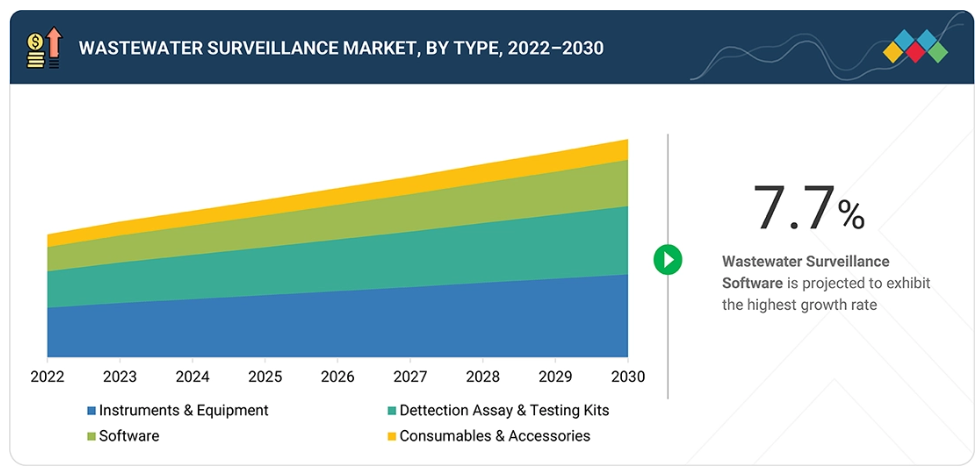This screenshot has height=470, width=979.
Task: Click the multicolored diamond logo in header
Action: 915,47
